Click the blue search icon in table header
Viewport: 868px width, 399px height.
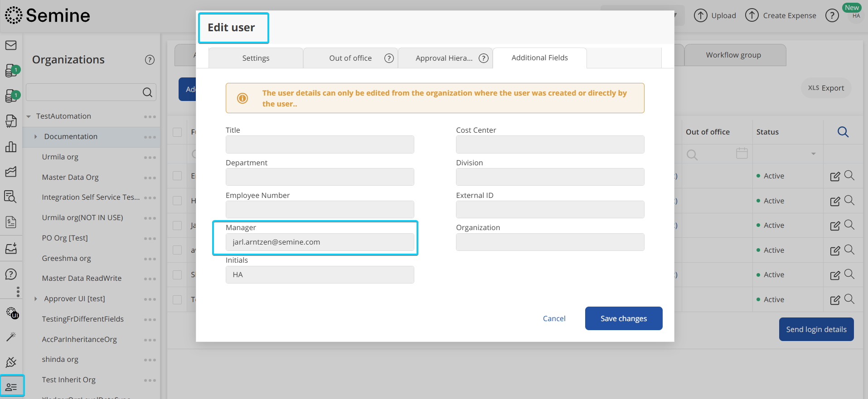pyautogui.click(x=843, y=132)
